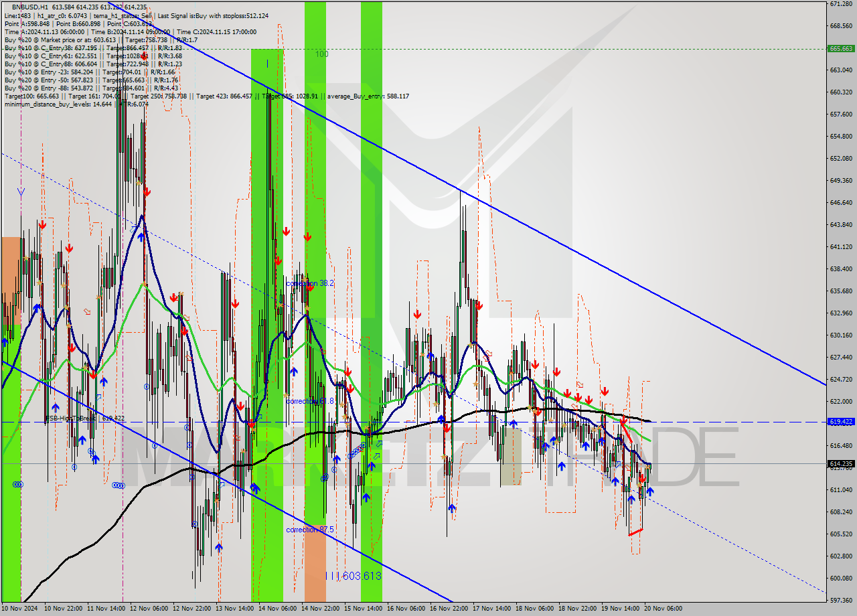Select the 'Entry -88: 543.872' line
The height and width of the screenshot is (616, 857).
(x=91, y=88)
